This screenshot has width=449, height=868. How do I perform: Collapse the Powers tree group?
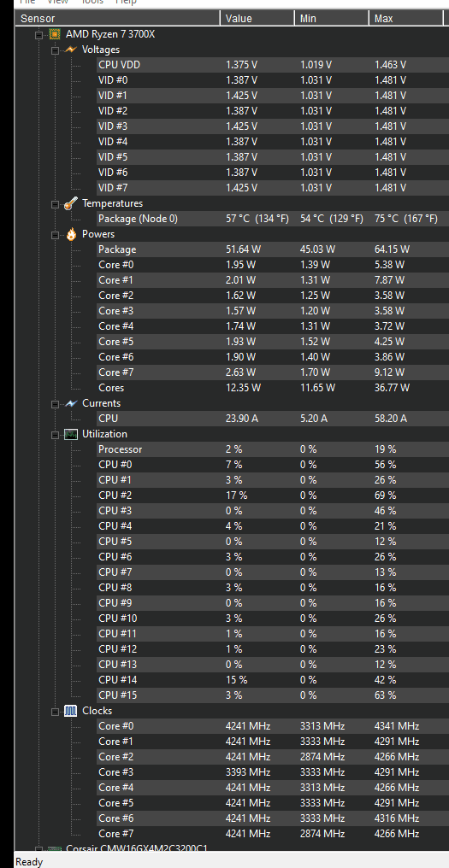point(56,235)
